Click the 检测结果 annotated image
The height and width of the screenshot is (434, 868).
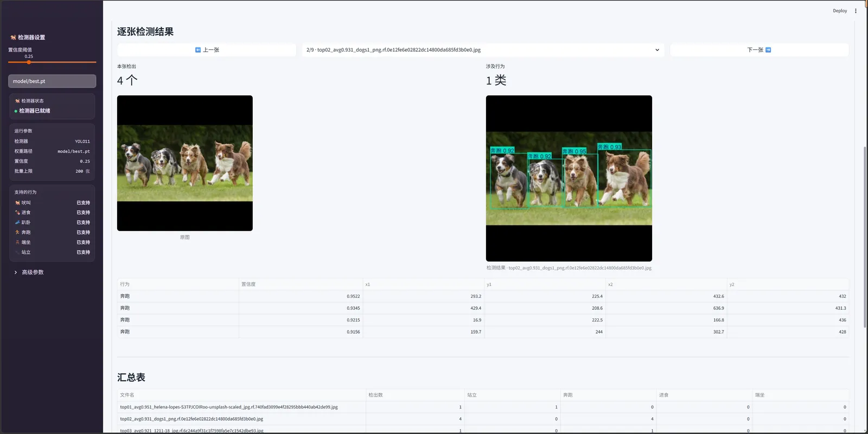coord(569,178)
